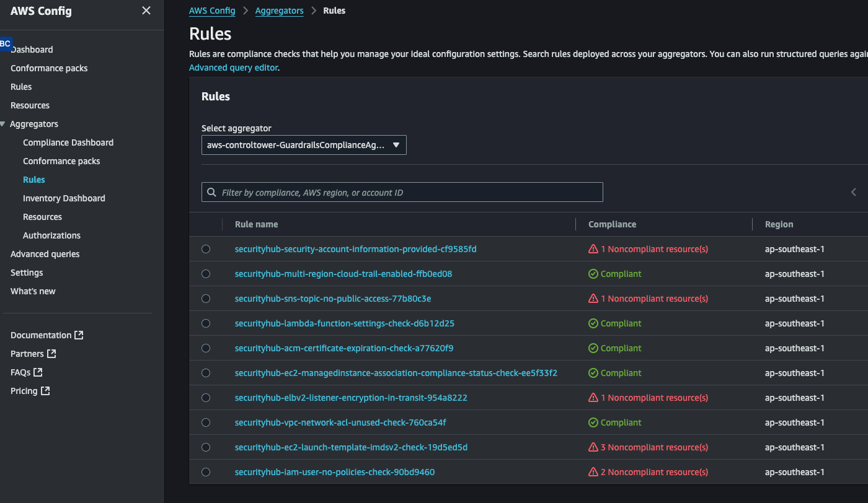
Task: Click the previous page chevron arrow
Action: [853, 193]
